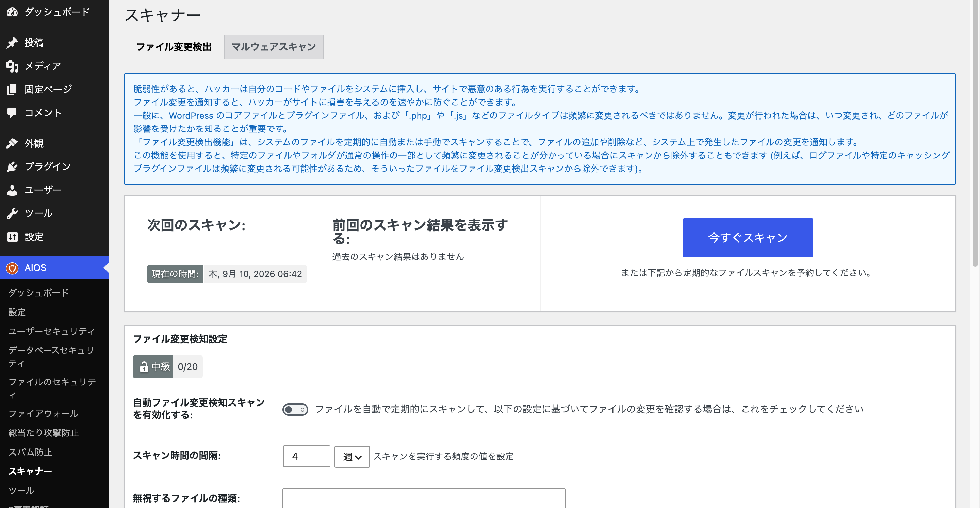Click the 固定ページ pages icon
The height and width of the screenshot is (508, 980).
12,90
